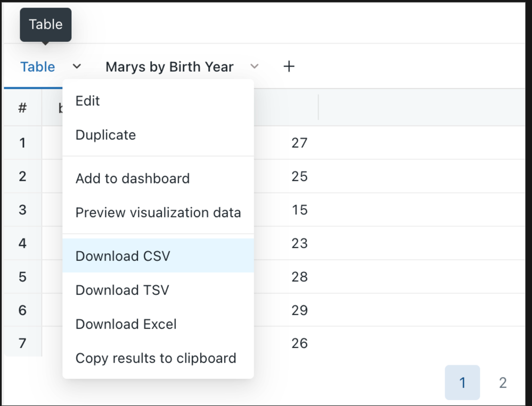
Task: Open the Marys by Birth Year tab
Action: (169, 67)
